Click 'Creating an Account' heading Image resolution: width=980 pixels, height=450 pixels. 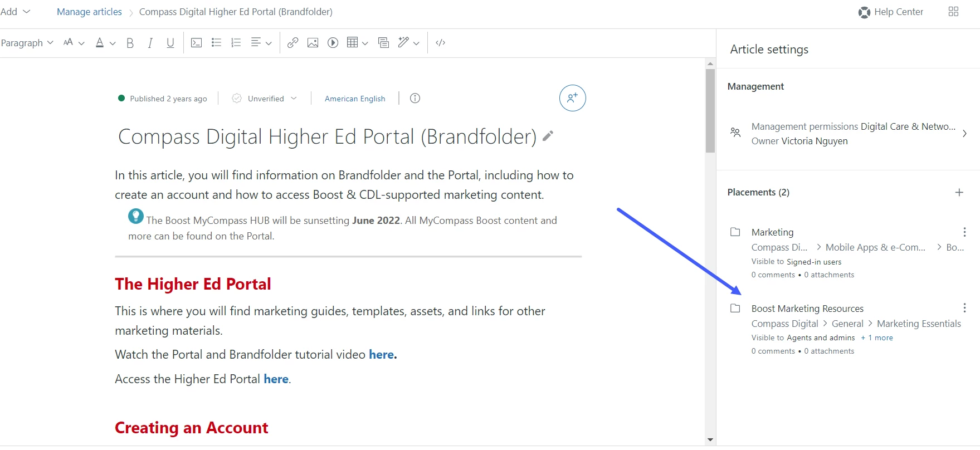(x=191, y=428)
